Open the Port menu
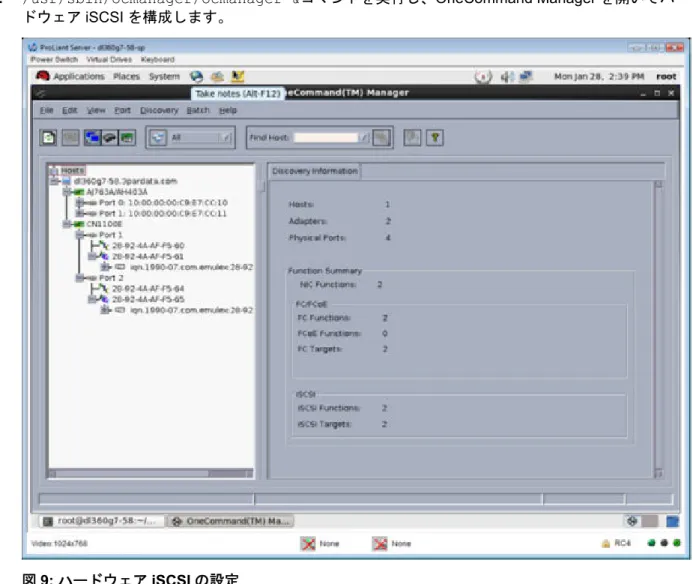Screen dimensions: 693x584 pyautogui.click(x=122, y=111)
